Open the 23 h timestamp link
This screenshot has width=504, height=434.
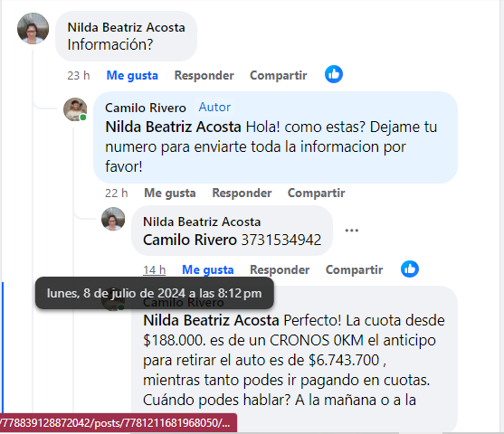coord(79,75)
